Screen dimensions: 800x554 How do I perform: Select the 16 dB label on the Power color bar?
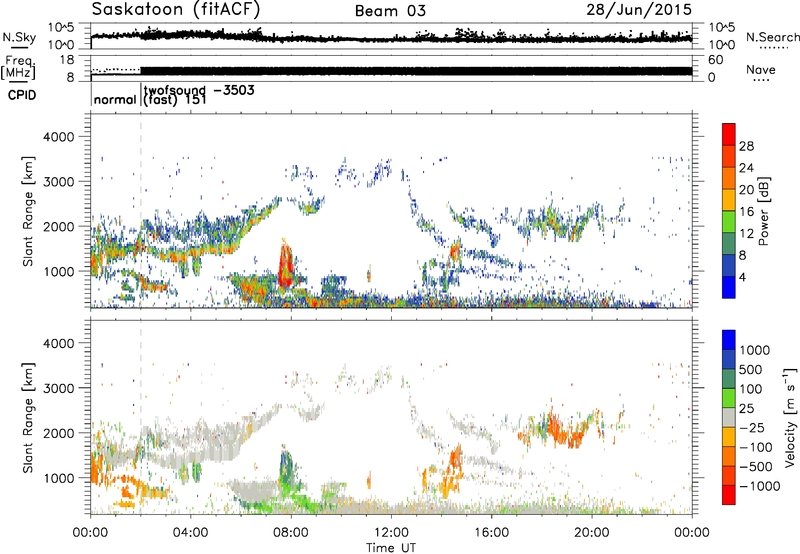click(x=746, y=211)
